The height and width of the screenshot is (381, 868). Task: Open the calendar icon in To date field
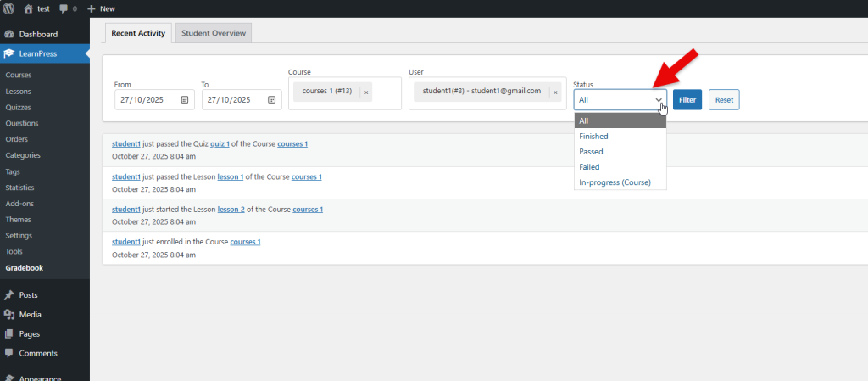click(x=271, y=100)
